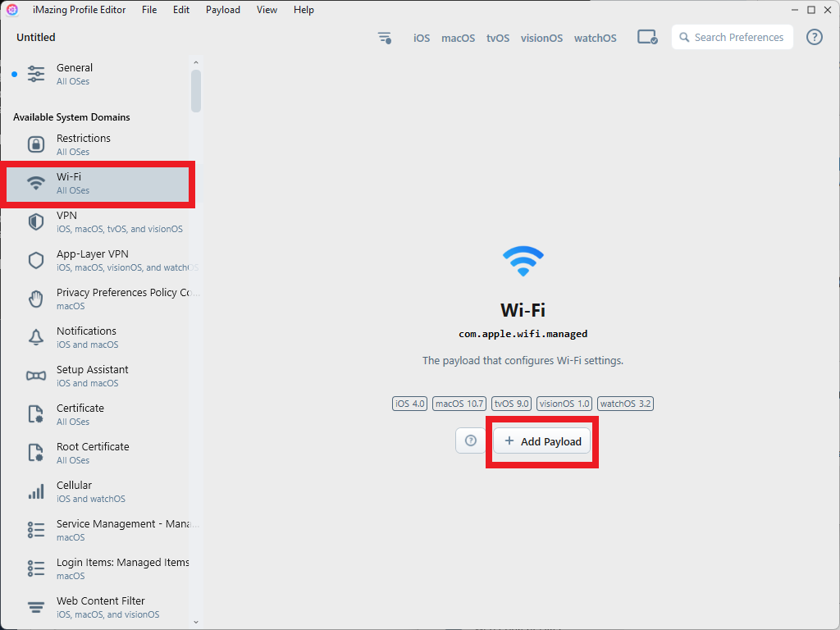Click the visionOS 1.0 version badge

pos(564,404)
